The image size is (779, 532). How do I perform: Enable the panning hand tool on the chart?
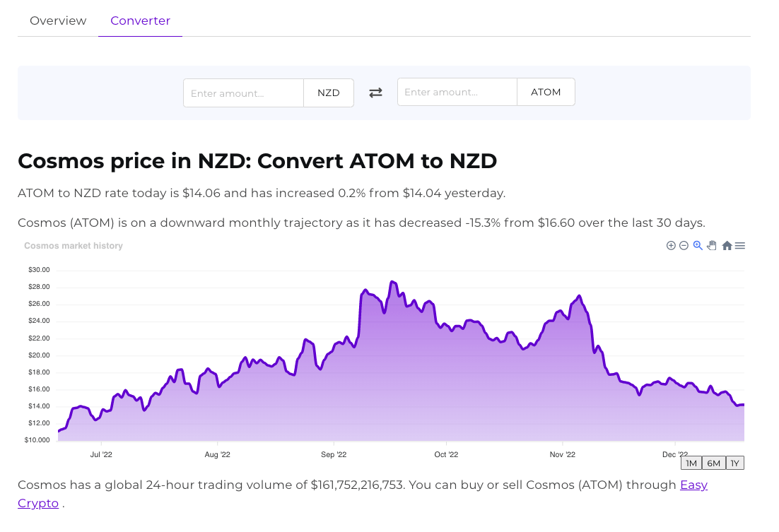point(712,245)
